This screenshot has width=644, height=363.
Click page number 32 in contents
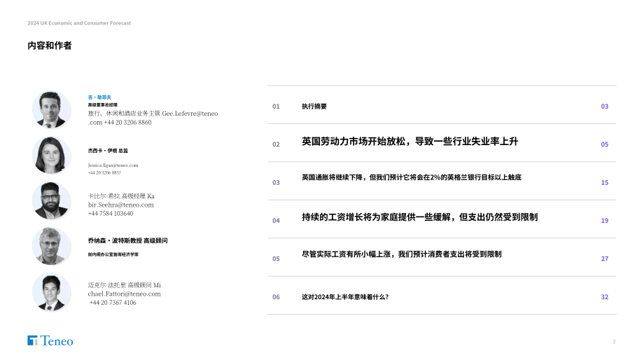605,297
